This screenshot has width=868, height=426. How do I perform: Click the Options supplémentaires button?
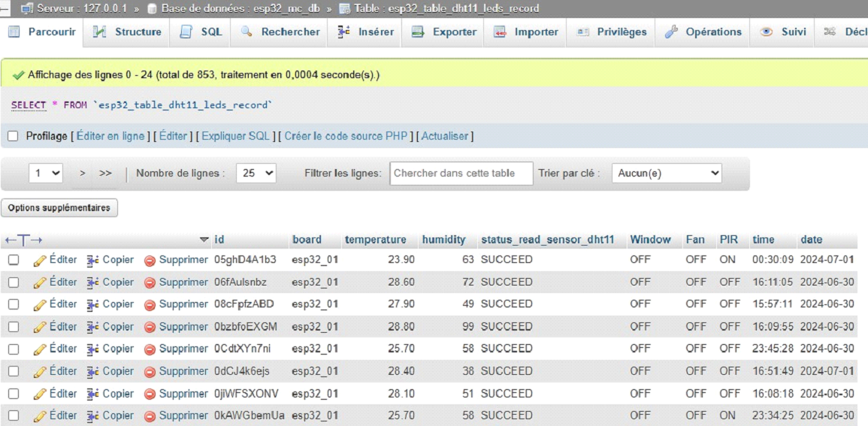tap(59, 208)
